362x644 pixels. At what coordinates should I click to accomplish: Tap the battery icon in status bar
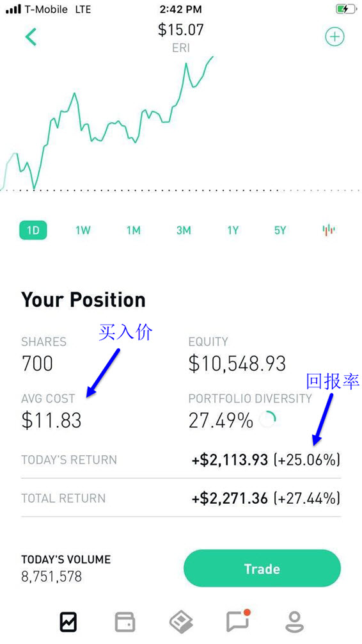[x=345, y=8]
